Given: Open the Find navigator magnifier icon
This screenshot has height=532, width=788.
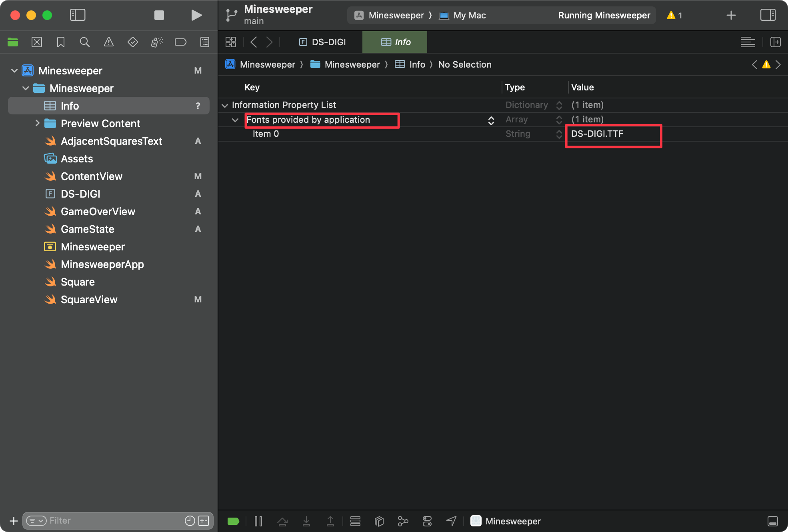Looking at the screenshot, I should pyautogui.click(x=84, y=42).
